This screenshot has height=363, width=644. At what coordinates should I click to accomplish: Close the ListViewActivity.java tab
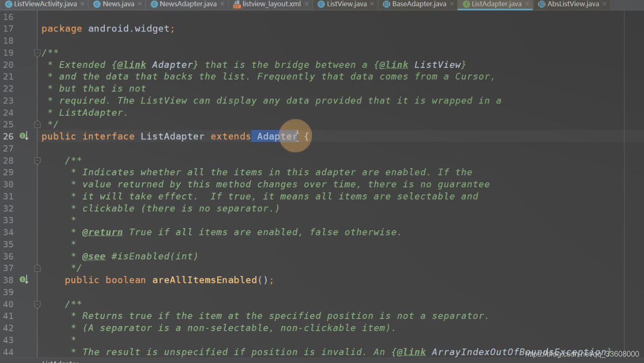click(x=82, y=4)
